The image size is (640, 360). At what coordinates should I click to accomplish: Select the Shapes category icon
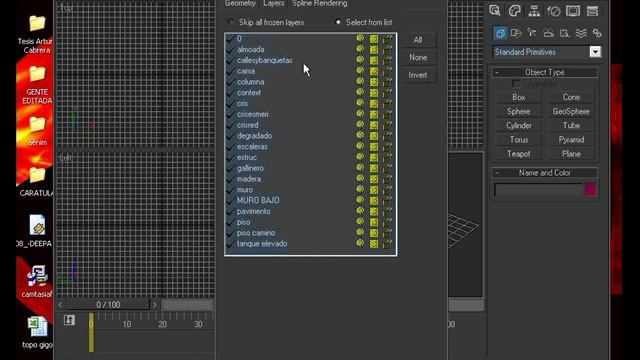tap(516, 33)
